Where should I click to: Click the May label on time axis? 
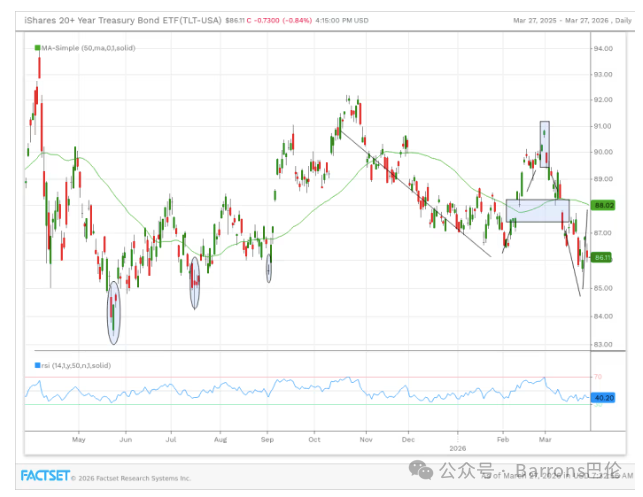pyautogui.click(x=79, y=440)
